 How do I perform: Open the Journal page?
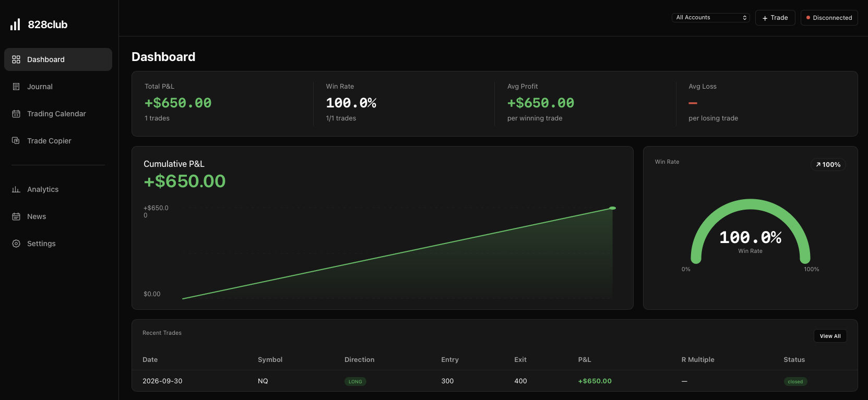coord(58,87)
